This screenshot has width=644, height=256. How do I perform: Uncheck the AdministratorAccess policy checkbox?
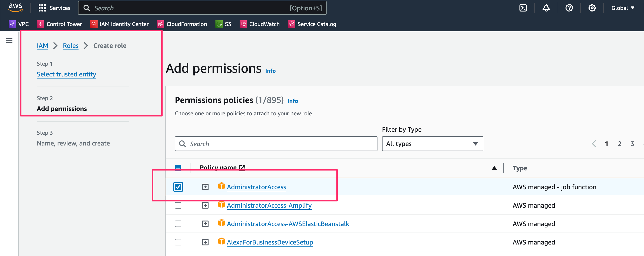(178, 187)
